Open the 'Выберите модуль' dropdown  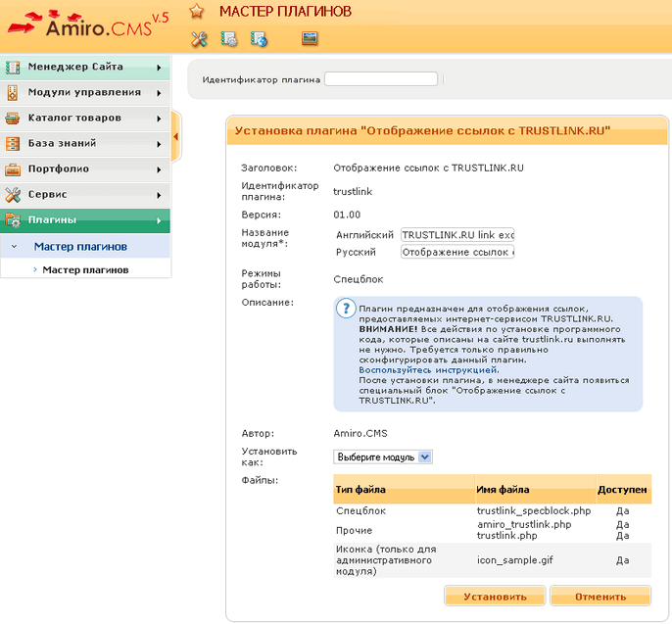[x=383, y=456]
